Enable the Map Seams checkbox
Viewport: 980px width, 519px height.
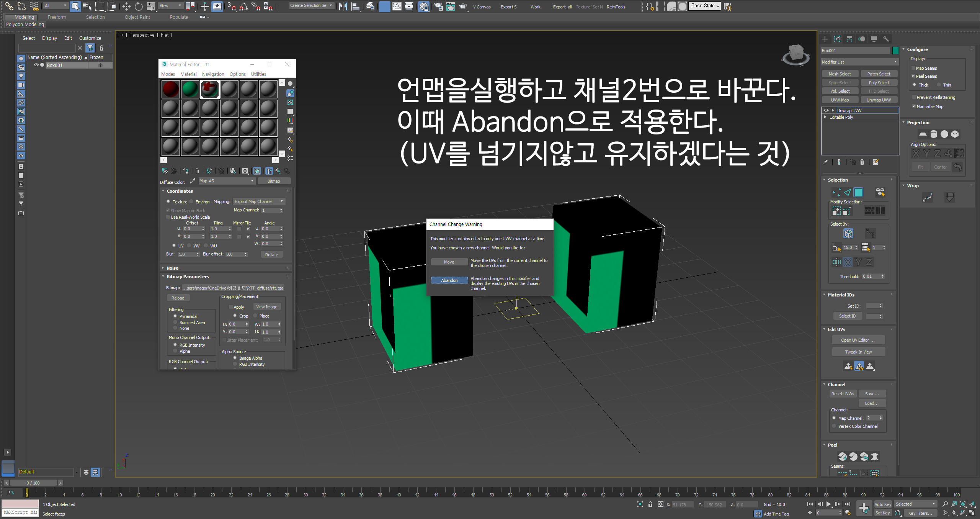pyautogui.click(x=913, y=68)
